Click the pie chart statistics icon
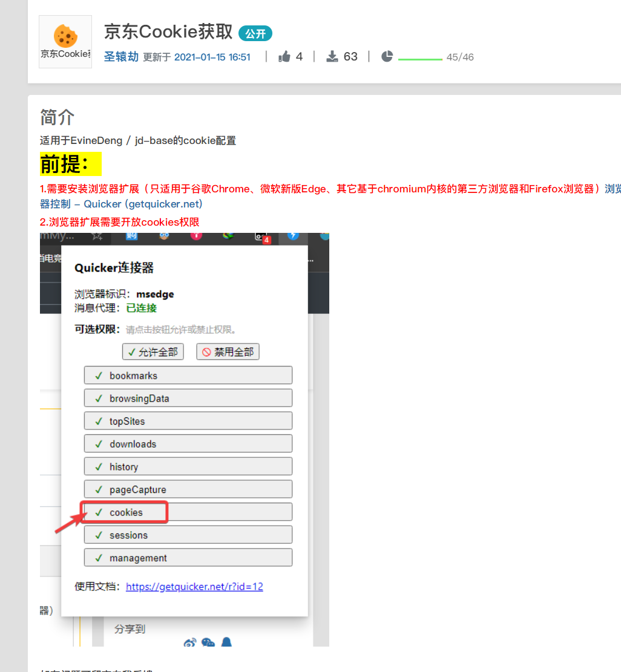 tap(387, 57)
